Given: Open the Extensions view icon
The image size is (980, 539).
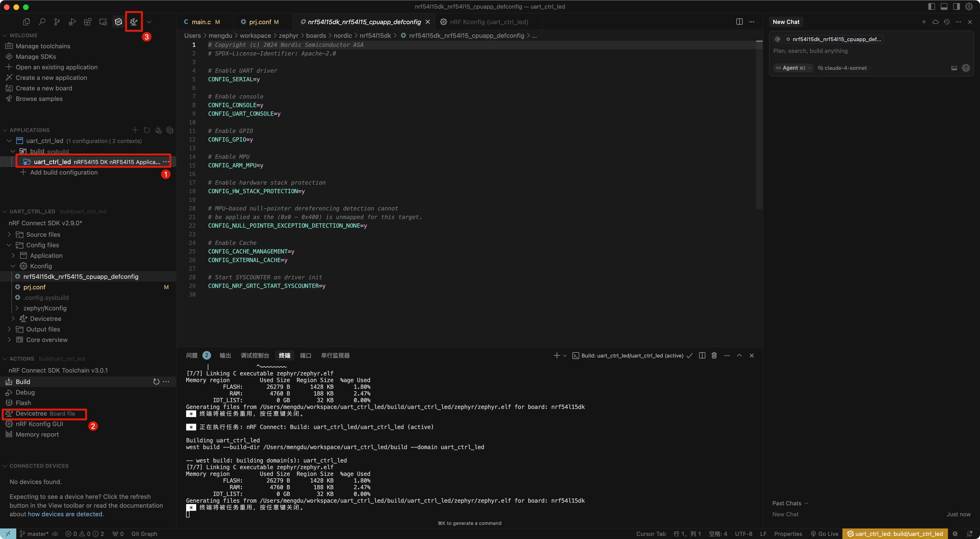Looking at the screenshot, I should pyautogui.click(x=88, y=22).
